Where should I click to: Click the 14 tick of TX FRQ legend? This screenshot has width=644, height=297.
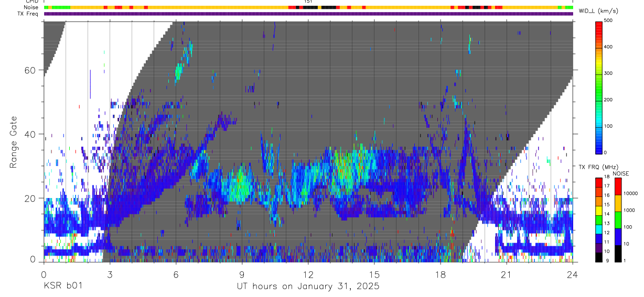pyautogui.click(x=608, y=214)
